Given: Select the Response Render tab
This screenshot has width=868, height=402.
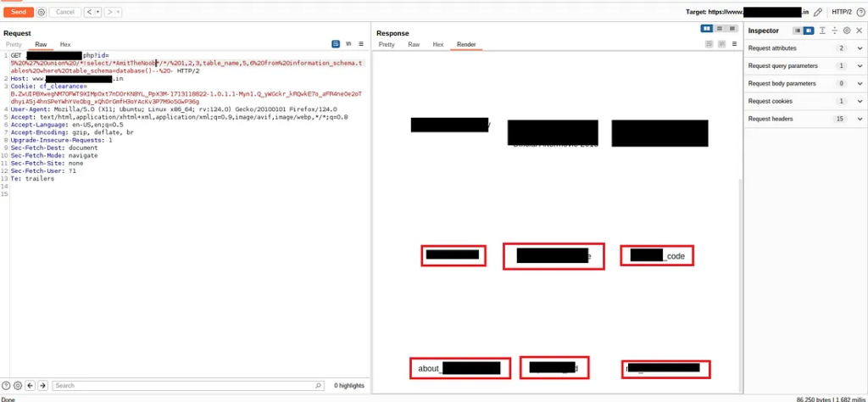Looking at the screenshot, I should [466, 44].
